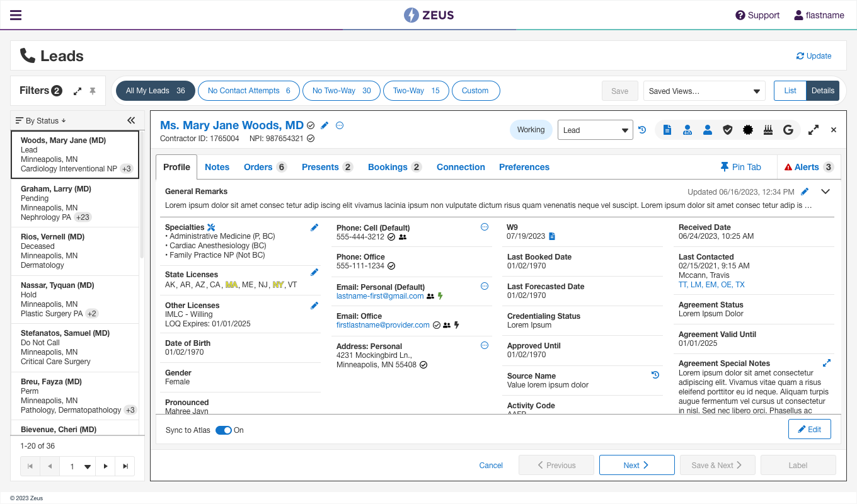The width and height of the screenshot is (857, 504).
Task: Click the Next button
Action: tap(637, 465)
